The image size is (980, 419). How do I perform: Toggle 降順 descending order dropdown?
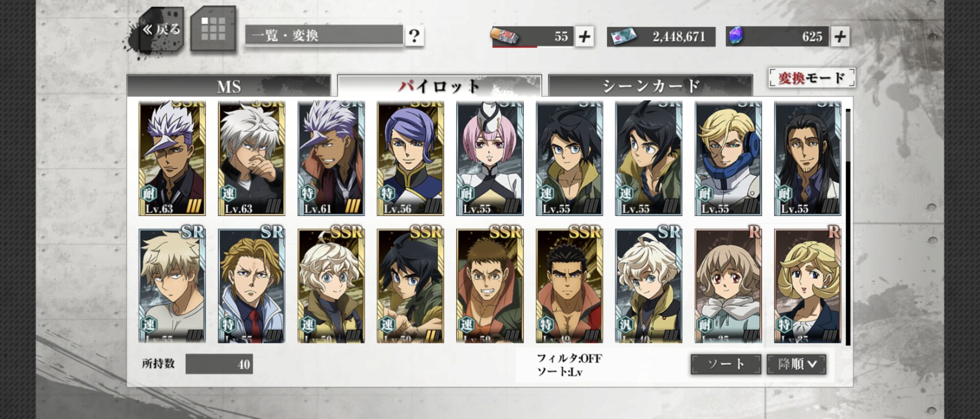(796, 364)
